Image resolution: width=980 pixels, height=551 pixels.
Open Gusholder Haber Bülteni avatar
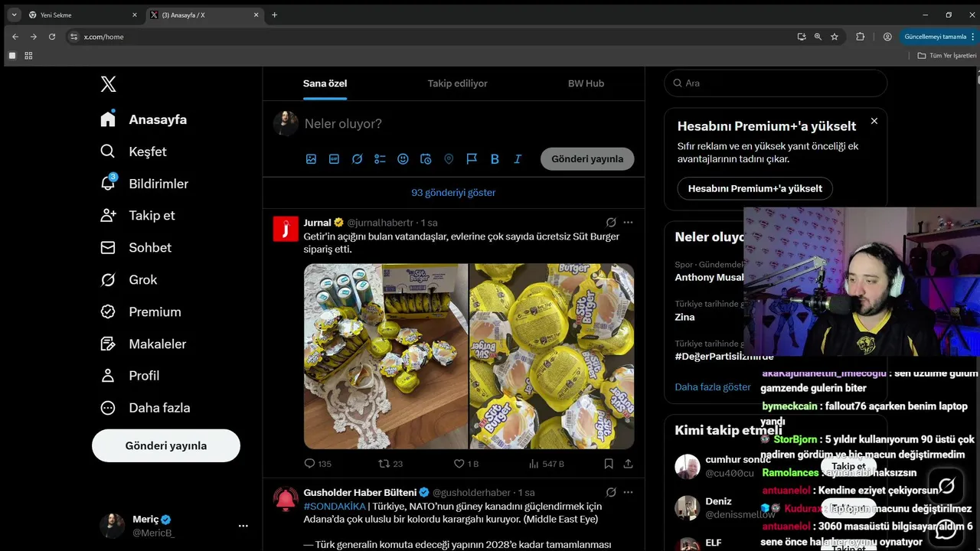coord(286,499)
